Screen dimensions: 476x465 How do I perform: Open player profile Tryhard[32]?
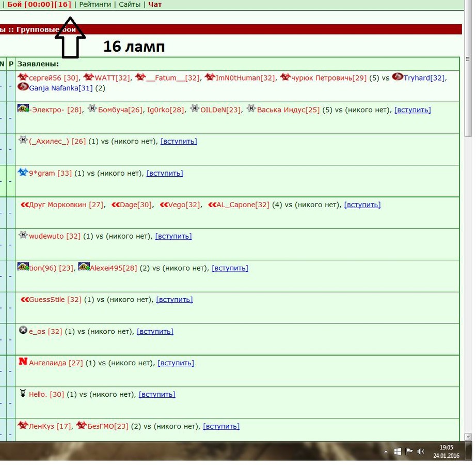(424, 78)
